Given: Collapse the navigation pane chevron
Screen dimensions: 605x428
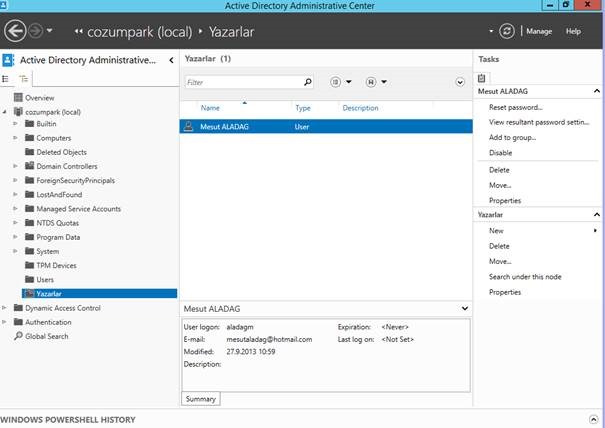Looking at the screenshot, I should (171, 60).
